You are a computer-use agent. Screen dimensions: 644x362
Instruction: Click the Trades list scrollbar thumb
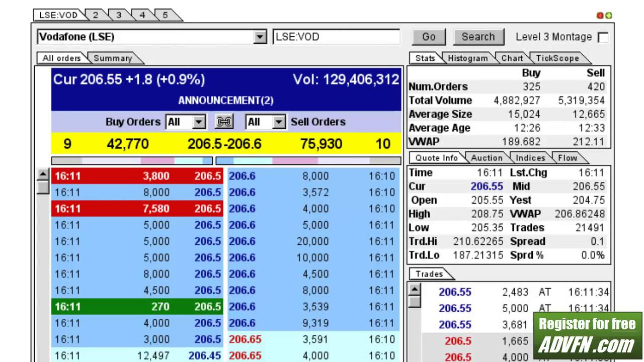pos(414,302)
